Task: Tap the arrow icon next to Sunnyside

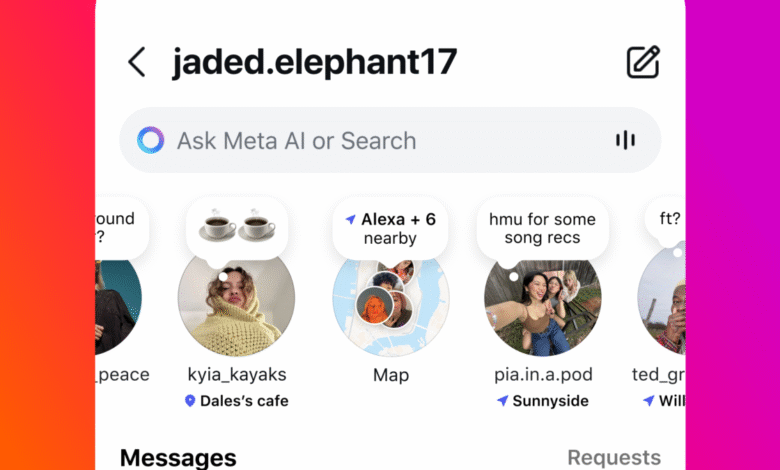Action: pyautogui.click(x=502, y=400)
